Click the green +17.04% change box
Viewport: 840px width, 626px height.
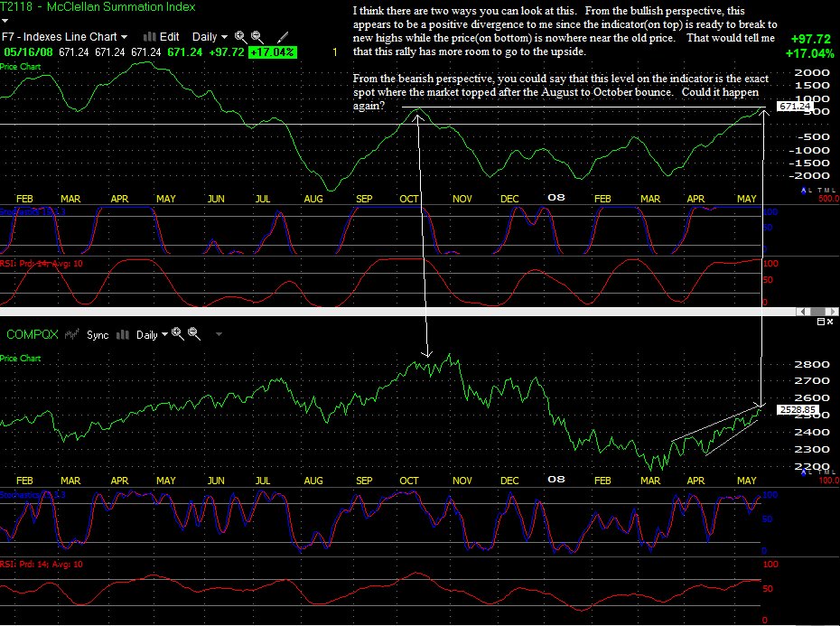click(x=273, y=52)
